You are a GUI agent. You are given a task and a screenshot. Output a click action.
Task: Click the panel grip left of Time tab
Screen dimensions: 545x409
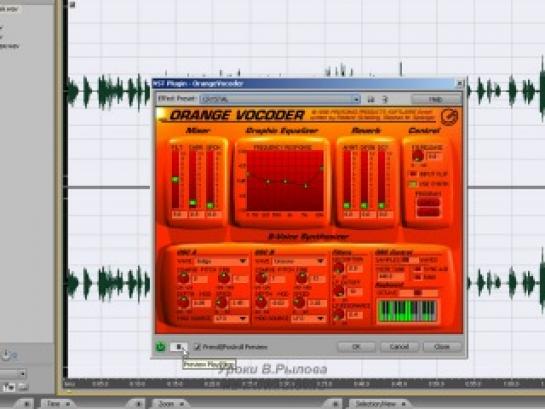27,404
